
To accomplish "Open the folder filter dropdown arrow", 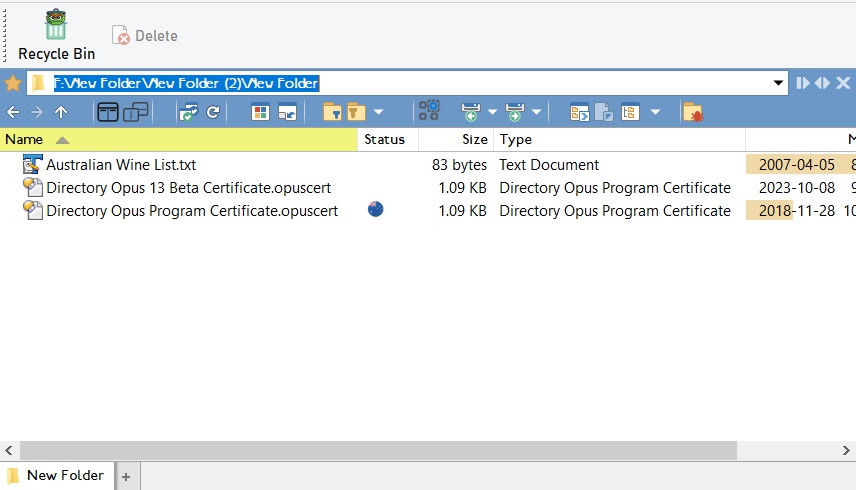I will 378,112.
